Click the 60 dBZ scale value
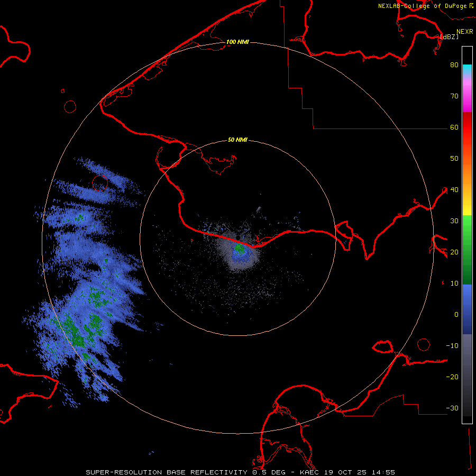The width and height of the screenshot is (476, 476). (454, 127)
